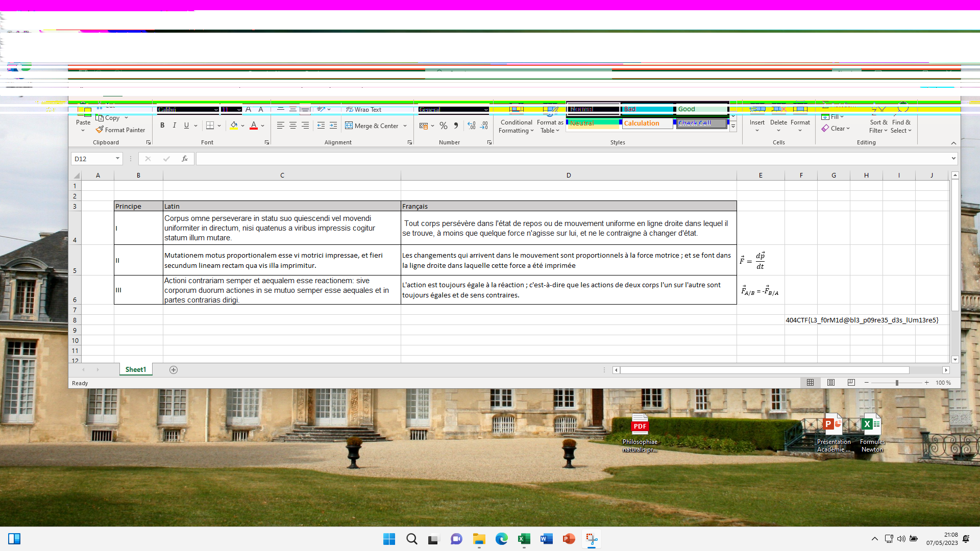
Task: Select the Sheet1 tab
Action: coord(136,370)
